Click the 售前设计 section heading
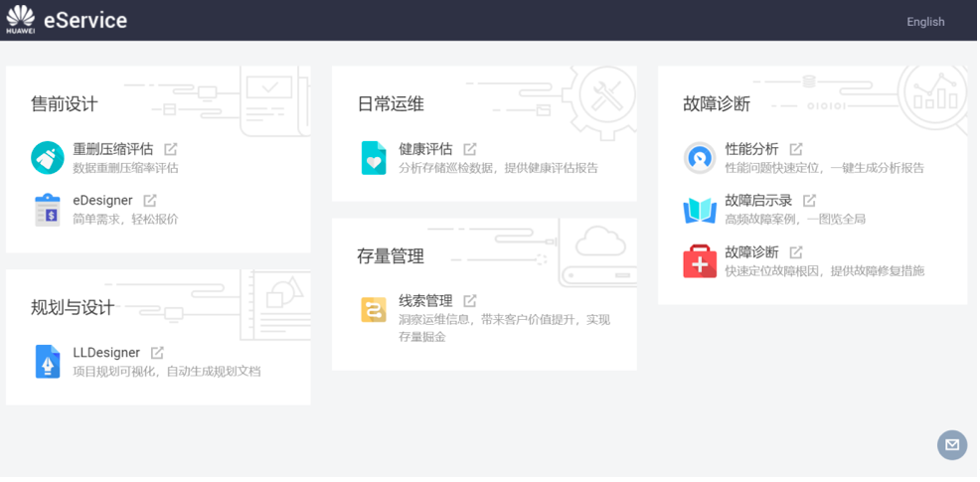 [x=65, y=103]
